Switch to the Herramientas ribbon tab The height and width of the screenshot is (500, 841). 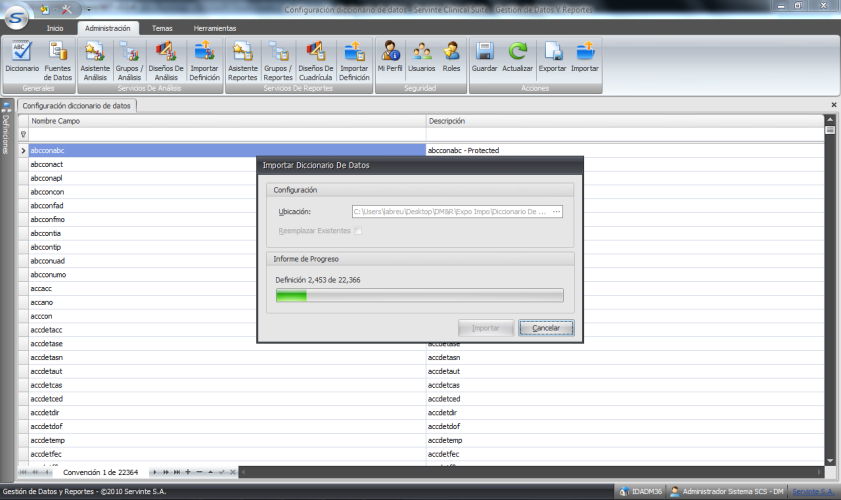click(x=214, y=28)
